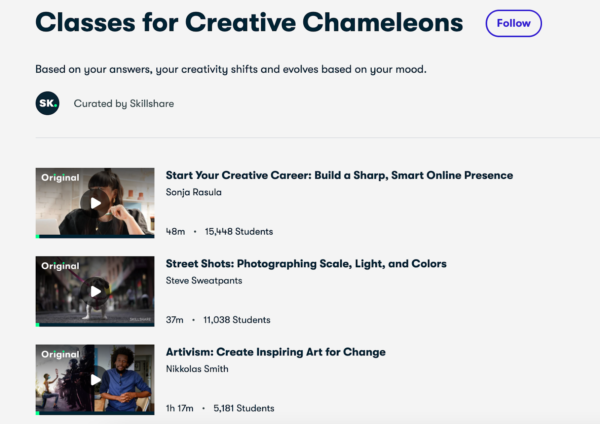Click the Follow button

pyautogui.click(x=514, y=23)
